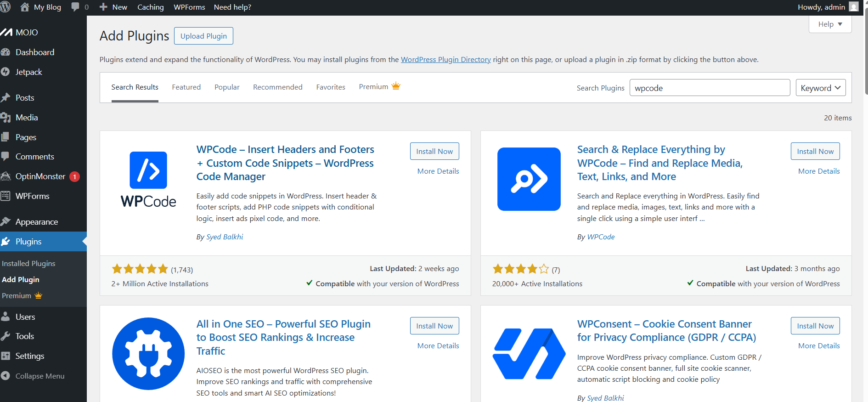The height and width of the screenshot is (402, 868).
Task: Click the Tools wrench icon
Action: point(6,336)
